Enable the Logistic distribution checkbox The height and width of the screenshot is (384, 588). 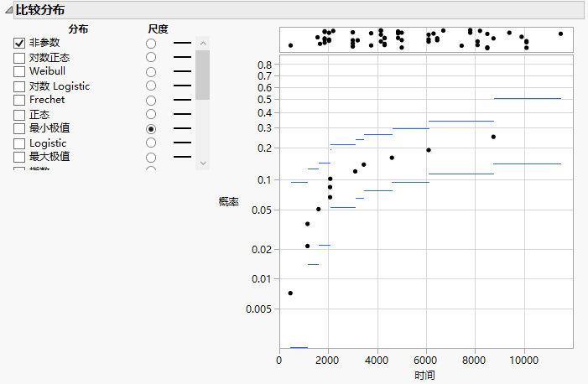(x=19, y=143)
